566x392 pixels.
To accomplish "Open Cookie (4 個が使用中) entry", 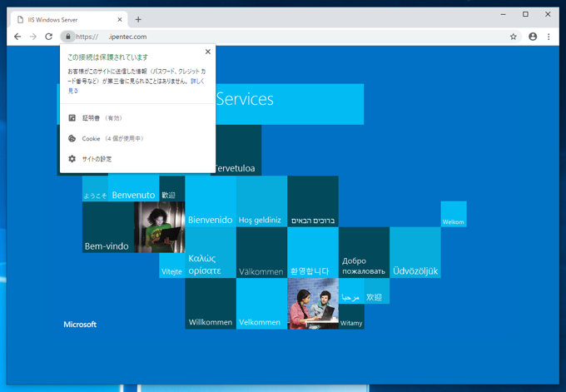I will tap(138, 138).
